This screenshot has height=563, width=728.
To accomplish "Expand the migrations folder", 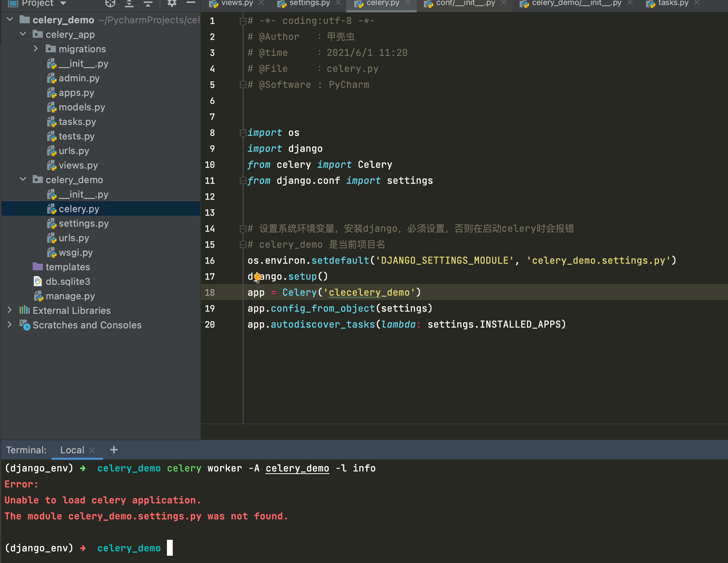I will coord(36,49).
